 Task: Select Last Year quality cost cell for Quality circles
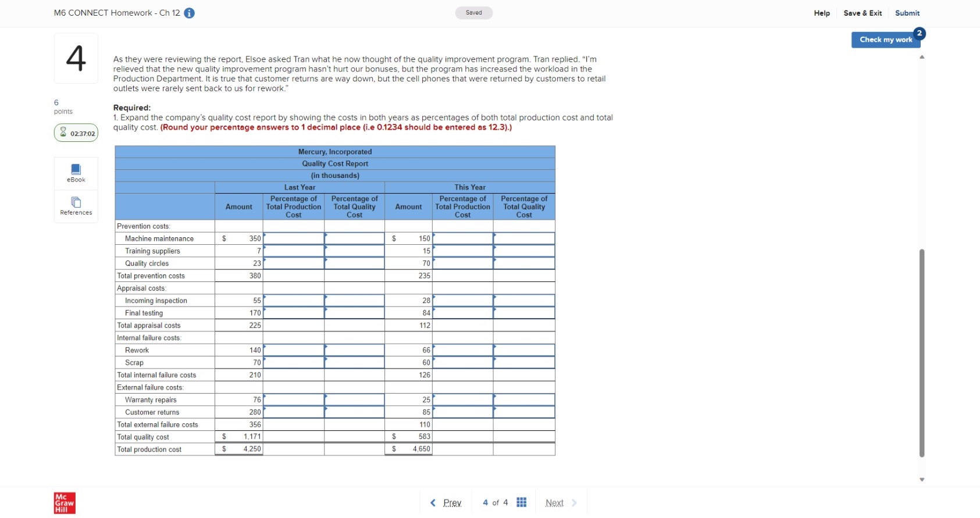pyautogui.click(x=354, y=263)
